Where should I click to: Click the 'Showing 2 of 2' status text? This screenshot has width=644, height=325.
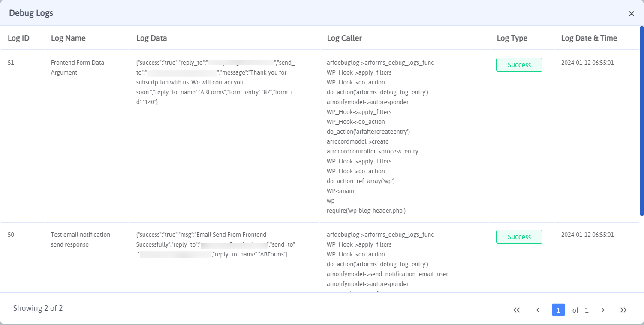click(x=38, y=308)
